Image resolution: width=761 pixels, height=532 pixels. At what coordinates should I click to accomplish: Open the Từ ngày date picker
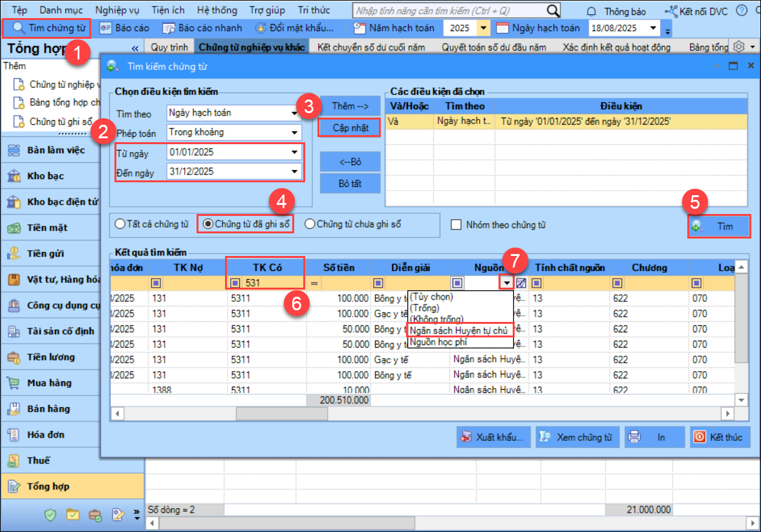click(x=295, y=153)
